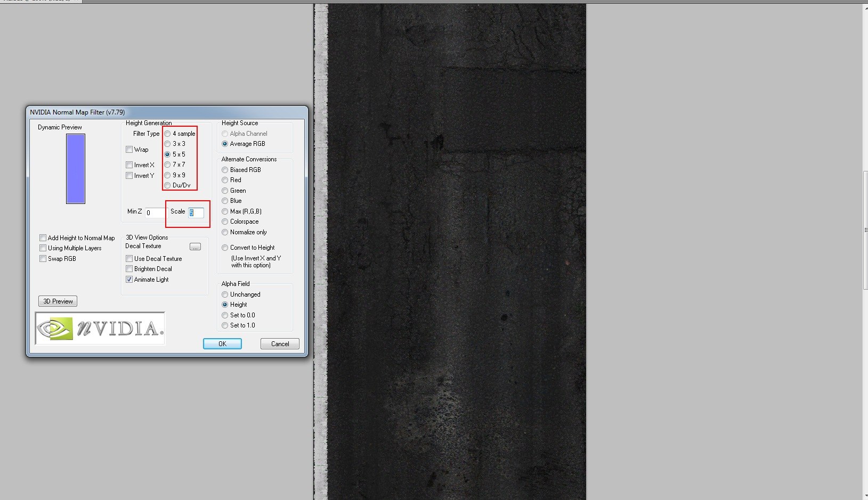Click the Min Z input field
Screen dimensions: 868x500
tap(155, 212)
